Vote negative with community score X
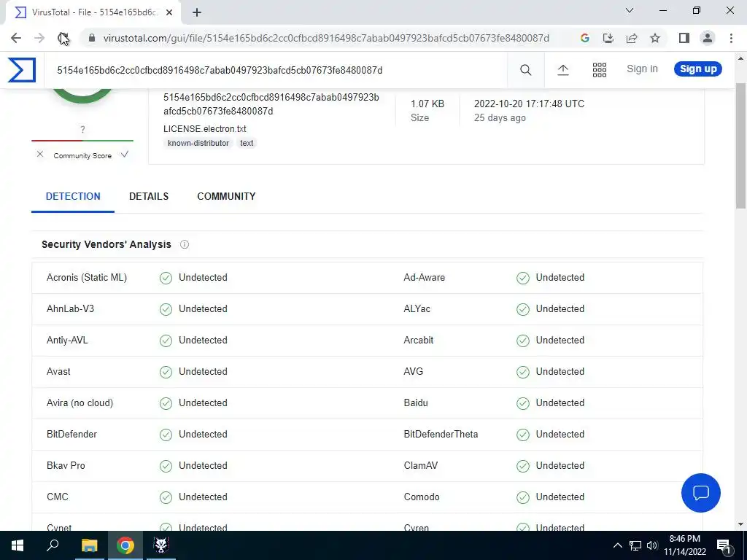Screen dimensions: 747x560 point(40,155)
